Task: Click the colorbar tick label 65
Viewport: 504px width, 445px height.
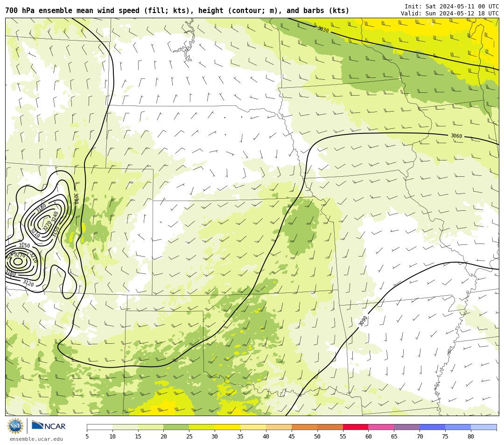Action: [x=394, y=436]
